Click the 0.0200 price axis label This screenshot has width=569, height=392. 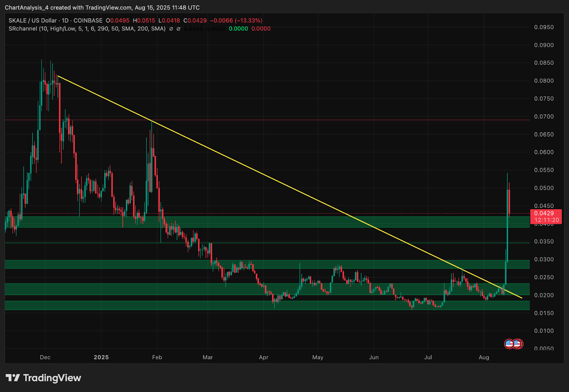[x=544, y=295]
